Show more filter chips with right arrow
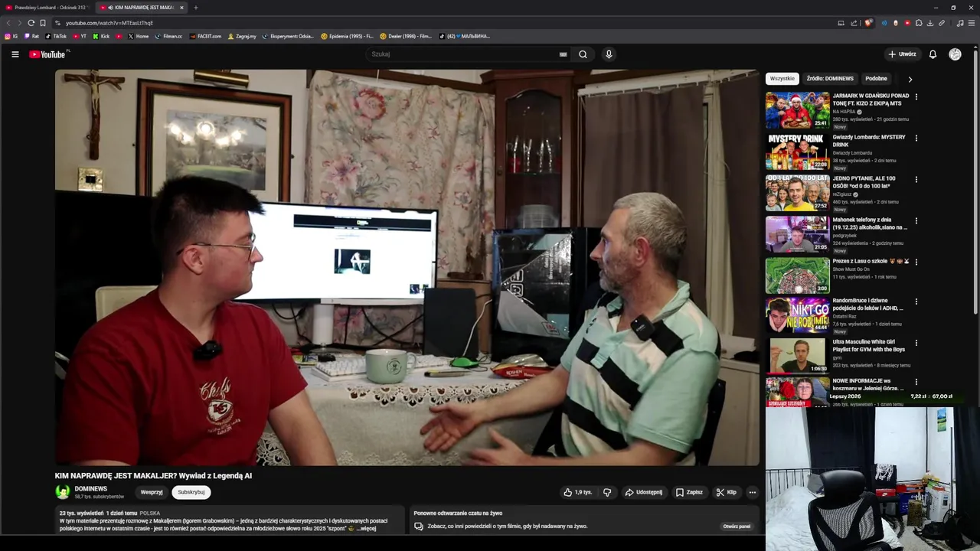The height and width of the screenshot is (551, 980). pyautogui.click(x=910, y=79)
